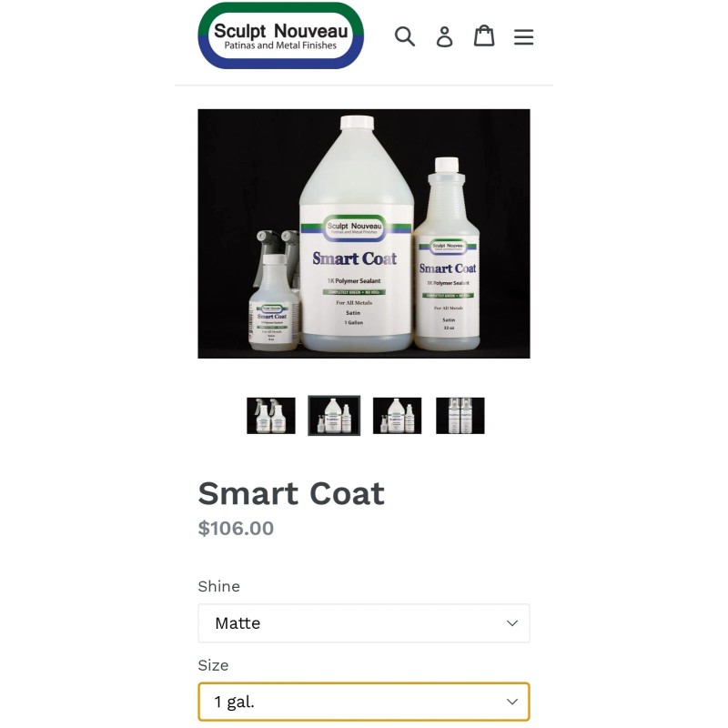Open the account login person icon
This screenshot has width=728, height=728.
coord(444,36)
